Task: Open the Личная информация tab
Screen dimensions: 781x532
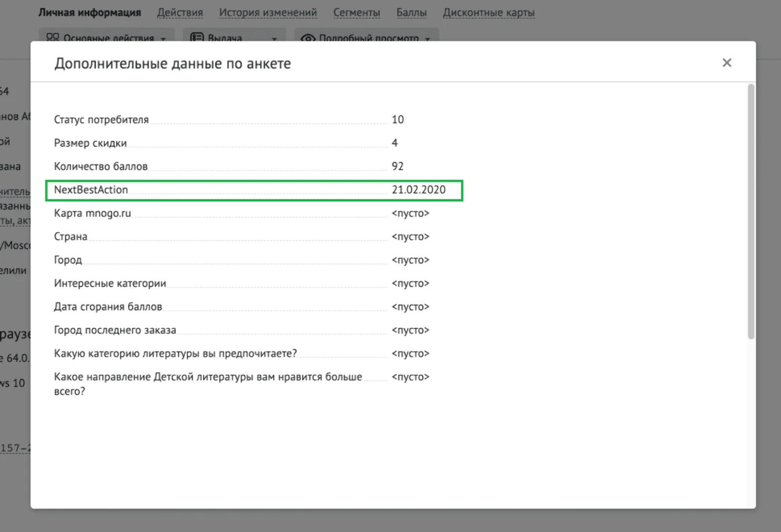Action: (90, 13)
